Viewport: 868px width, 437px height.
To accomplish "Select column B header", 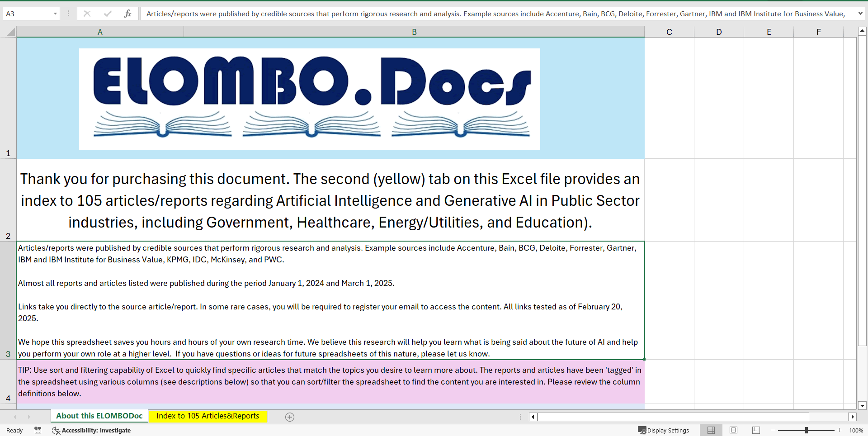I will (x=414, y=32).
